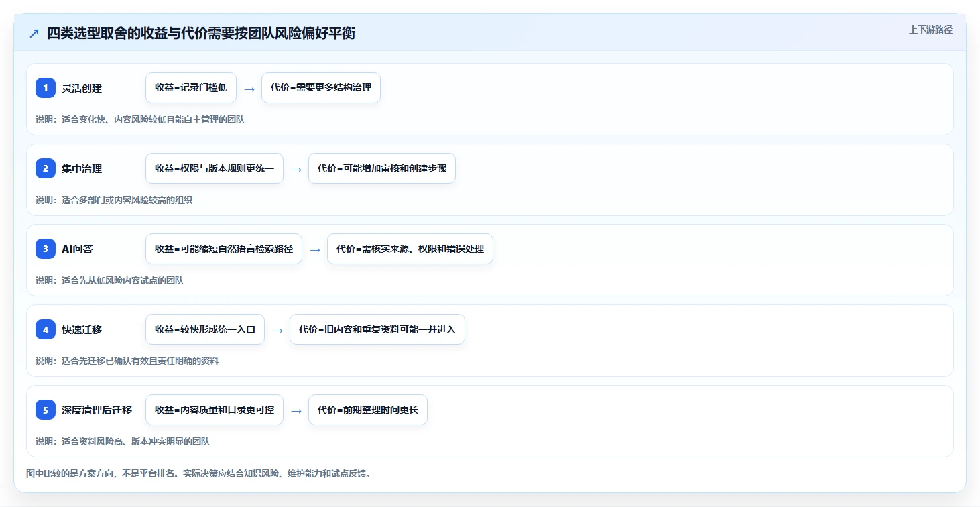
Task: Click the 收益=较快形成统一入口 chip
Action: tap(205, 329)
